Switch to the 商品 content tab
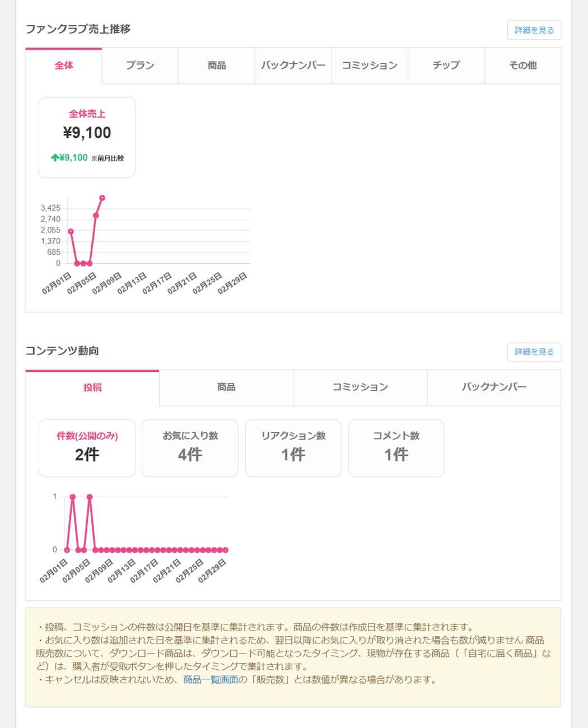This screenshot has height=728, width=588. point(226,388)
